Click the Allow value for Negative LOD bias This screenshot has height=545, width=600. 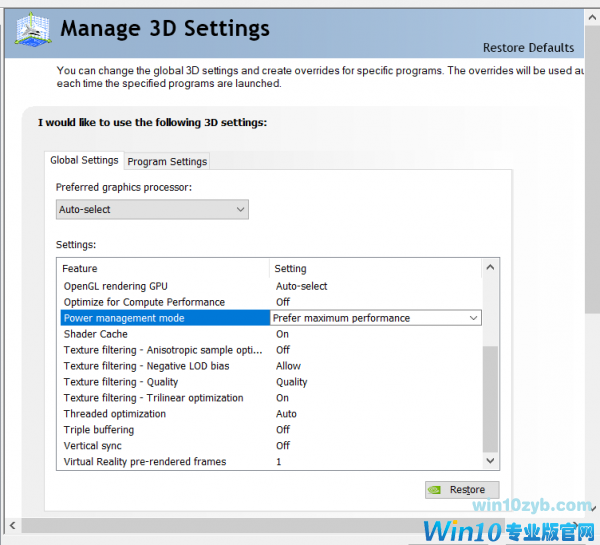click(288, 366)
